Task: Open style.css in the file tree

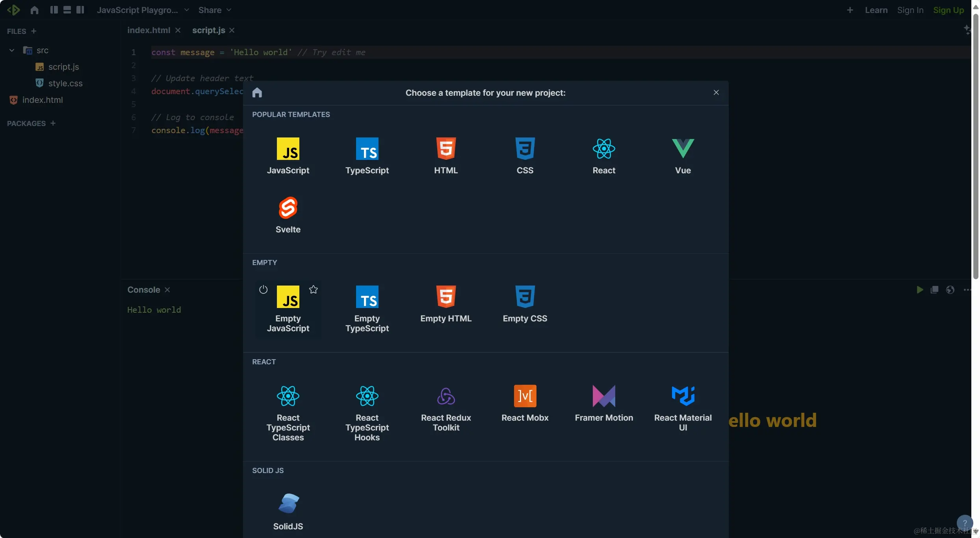Action: (65, 83)
